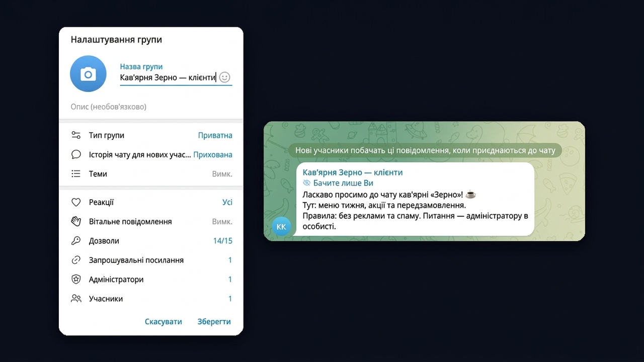Viewport: 644px width, 362px height.
Task: Click the chat history bubble icon
Action: pos(76,154)
